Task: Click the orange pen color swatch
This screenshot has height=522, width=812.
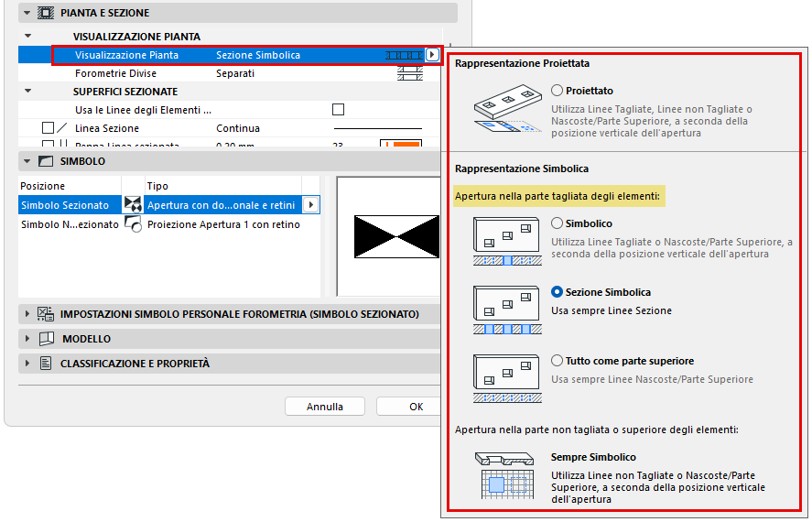Action: coord(401,144)
